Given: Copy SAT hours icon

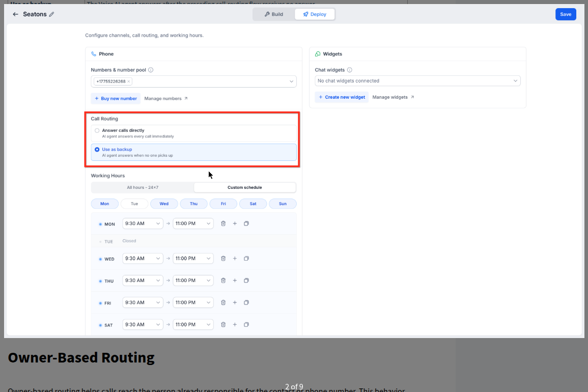Looking at the screenshot, I should pyautogui.click(x=246, y=324).
